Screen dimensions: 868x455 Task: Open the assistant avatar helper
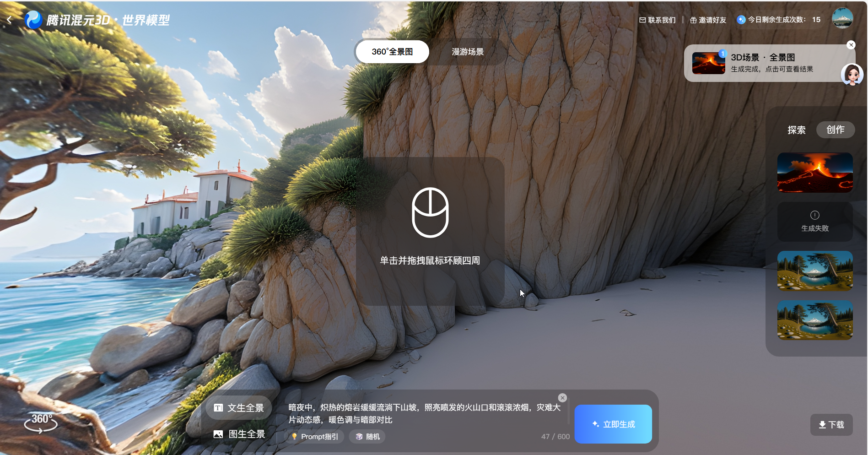click(852, 74)
